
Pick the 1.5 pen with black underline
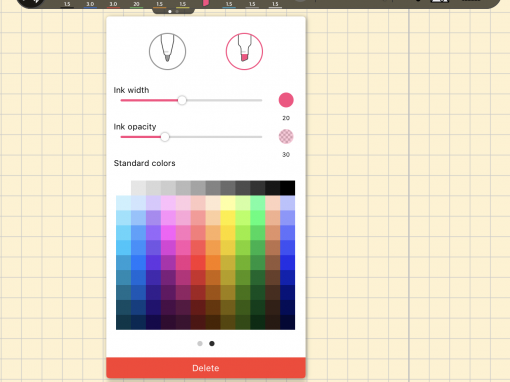click(67, 4)
